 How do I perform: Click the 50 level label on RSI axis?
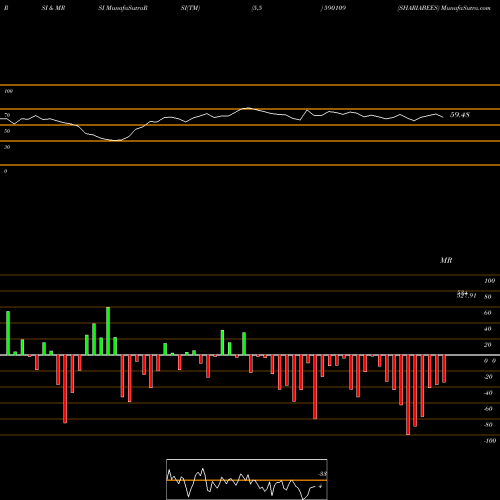pos(7,131)
